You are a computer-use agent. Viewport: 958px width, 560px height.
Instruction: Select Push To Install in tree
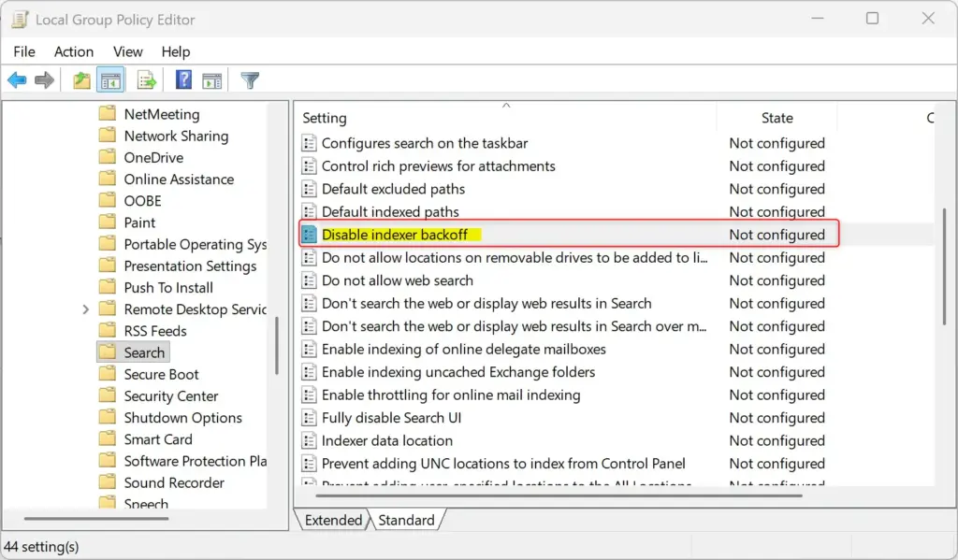click(168, 288)
